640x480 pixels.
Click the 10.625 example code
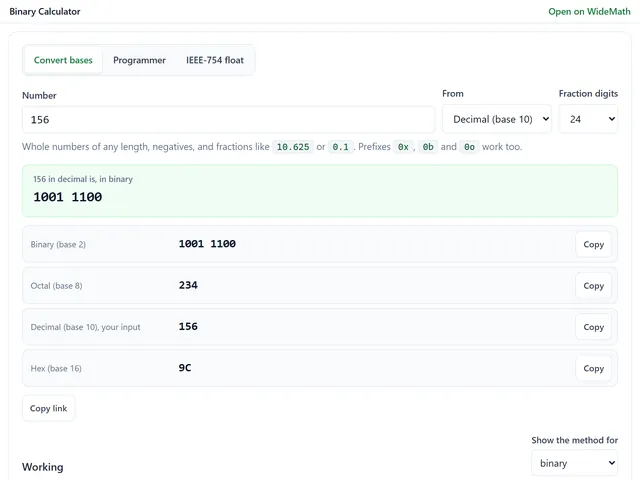point(293,147)
